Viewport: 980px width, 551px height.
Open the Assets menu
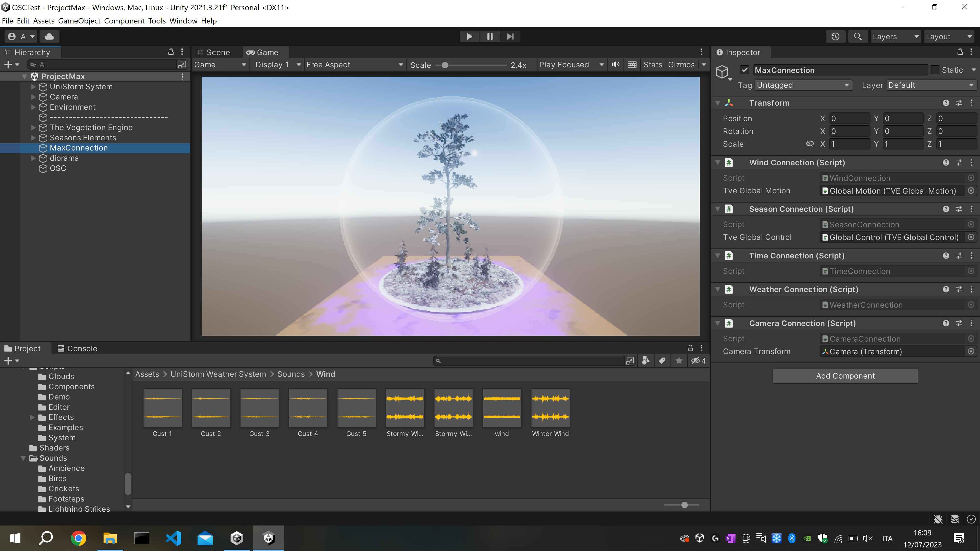pos(44,20)
